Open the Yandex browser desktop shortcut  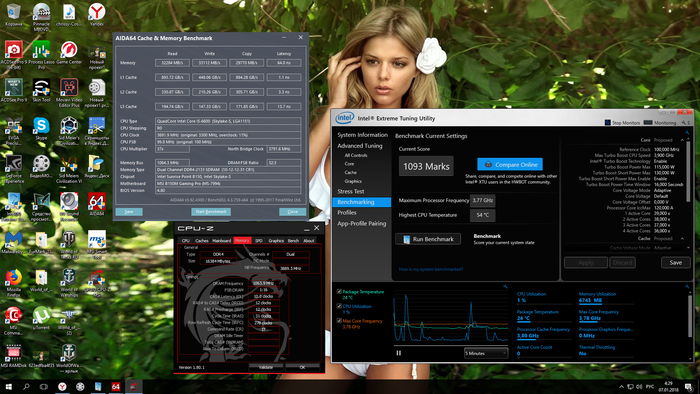pyautogui.click(x=96, y=14)
